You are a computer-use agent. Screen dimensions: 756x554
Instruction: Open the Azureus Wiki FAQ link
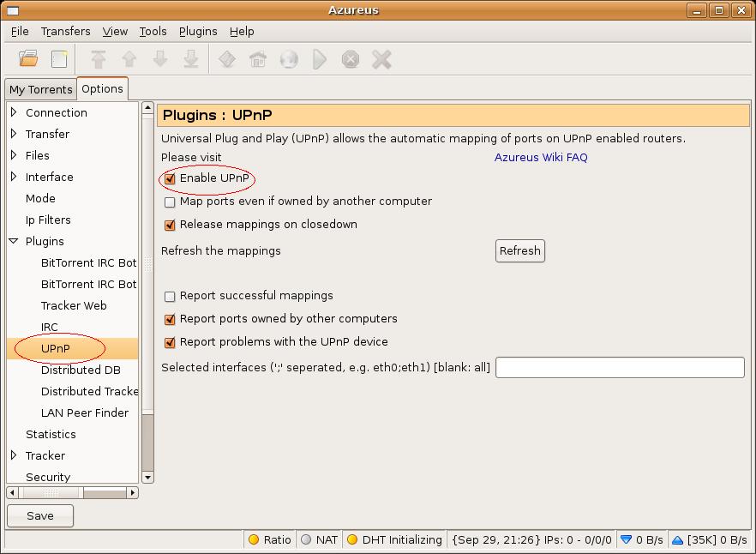click(541, 157)
